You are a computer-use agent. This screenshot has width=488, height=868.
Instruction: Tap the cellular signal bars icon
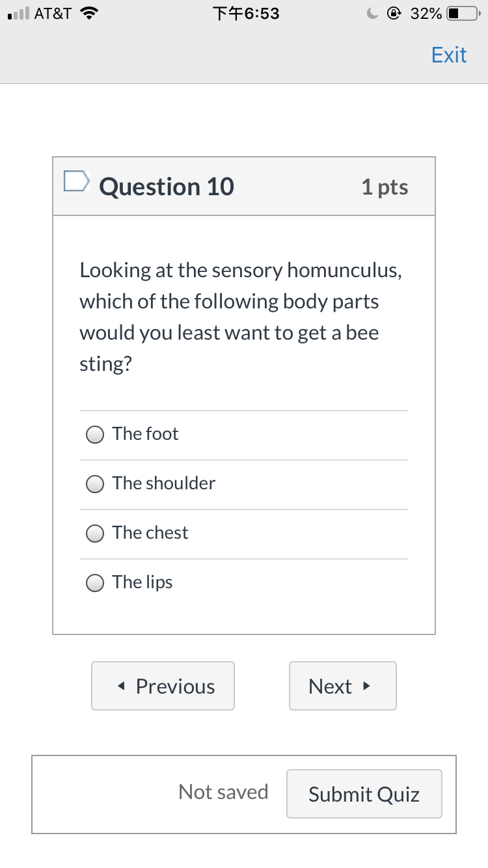(17, 14)
